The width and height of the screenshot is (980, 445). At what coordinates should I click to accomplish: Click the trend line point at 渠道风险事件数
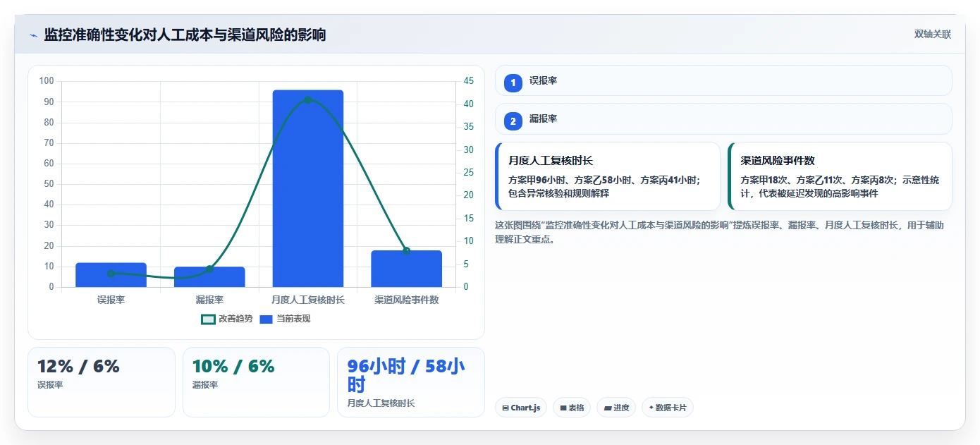(407, 251)
